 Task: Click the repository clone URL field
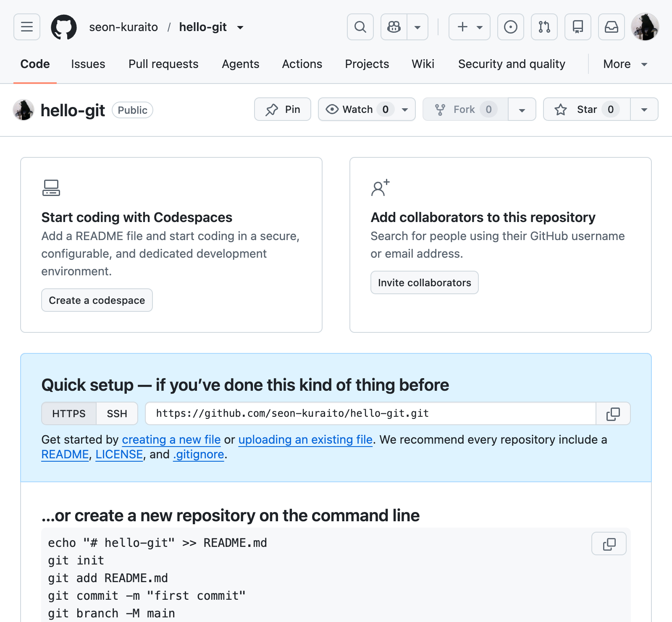[370, 413]
